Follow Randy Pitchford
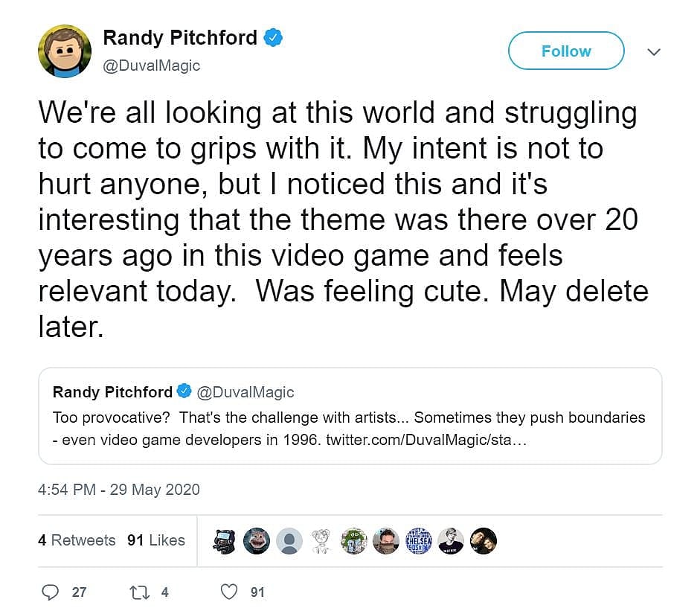700x608 pixels. 565,51
